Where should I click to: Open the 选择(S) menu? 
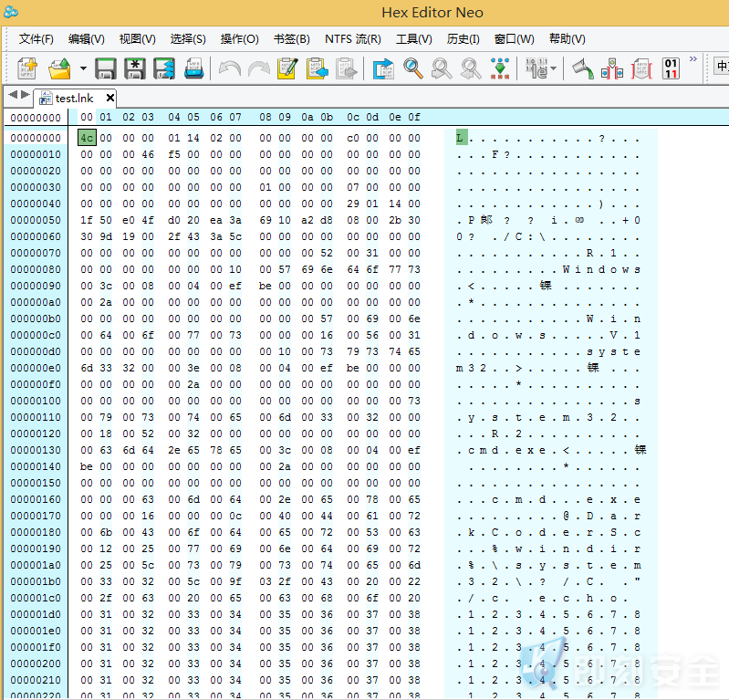tap(188, 39)
